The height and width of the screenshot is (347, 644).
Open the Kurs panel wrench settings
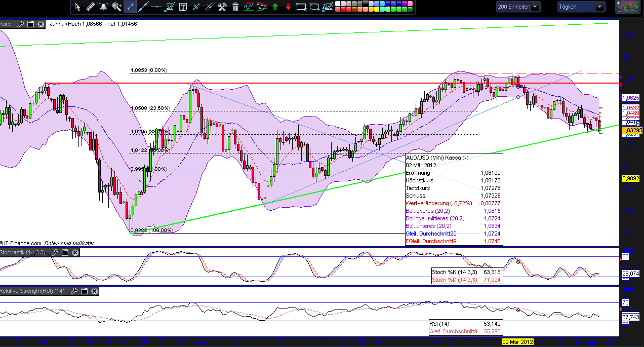(21, 24)
